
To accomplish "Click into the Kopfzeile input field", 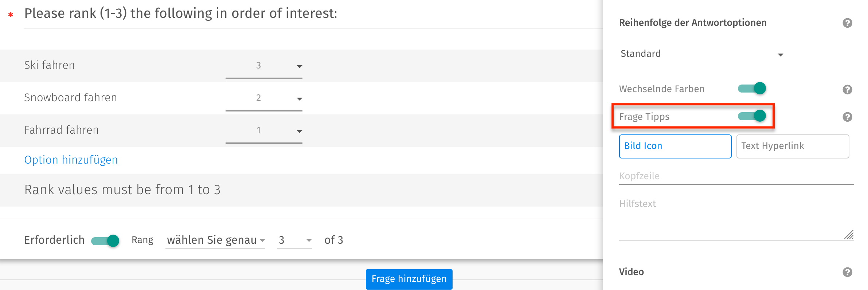I will [x=736, y=176].
